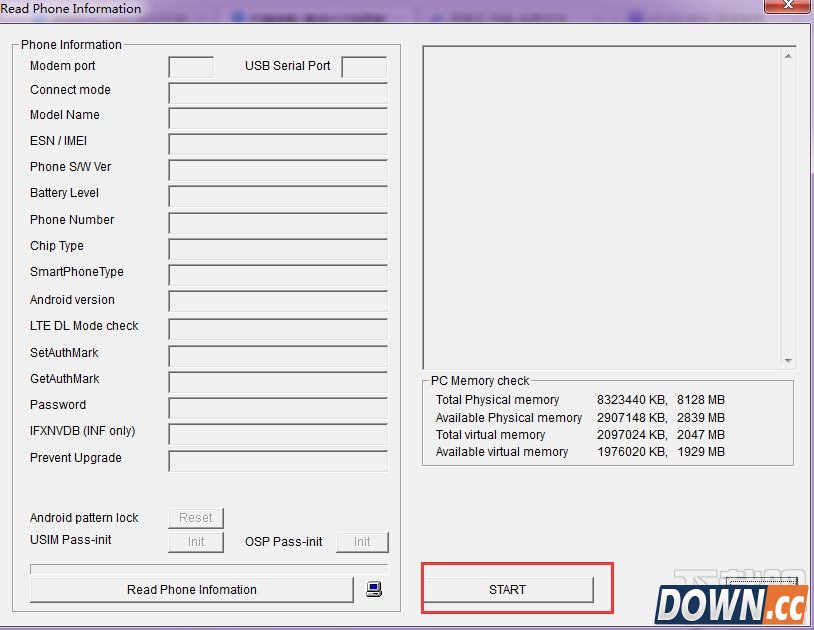Click the Modem port field
The image size is (814, 630).
[x=191, y=67]
